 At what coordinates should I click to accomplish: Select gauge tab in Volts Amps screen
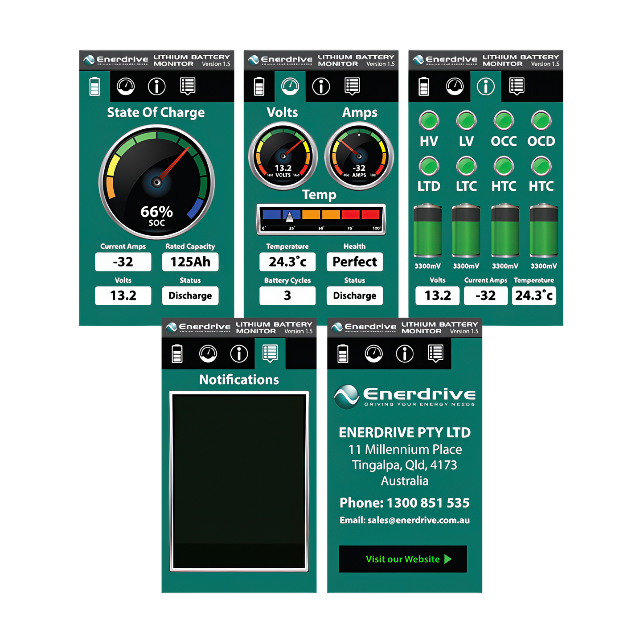coord(290,86)
